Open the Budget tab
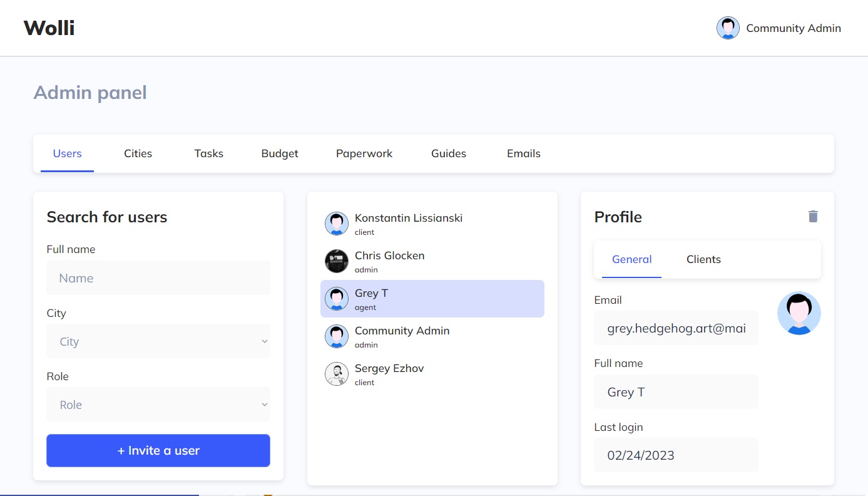The width and height of the screenshot is (868, 496). pyautogui.click(x=280, y=153)
